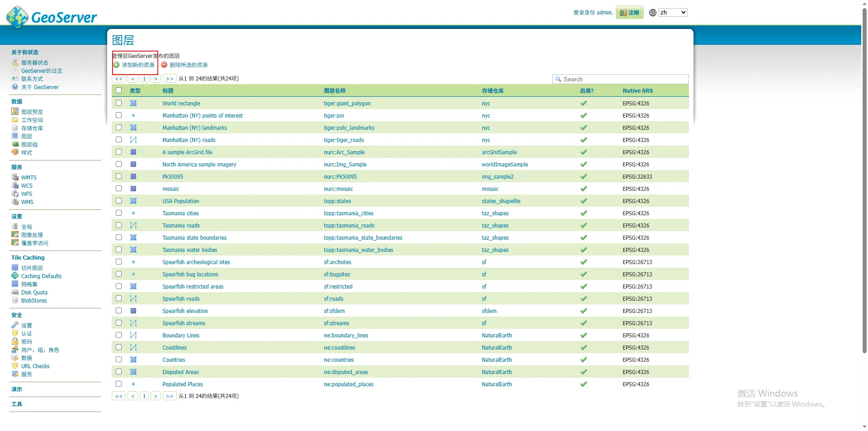The image size is (868, 431).
Task: Click the URL Checks shield icon
Action: pyautogui.click(x=15, y=366)
